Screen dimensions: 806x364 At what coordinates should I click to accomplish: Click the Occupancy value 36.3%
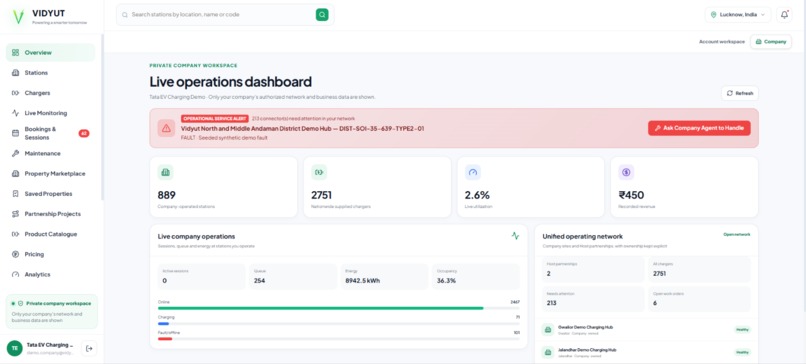pos(446,281)
